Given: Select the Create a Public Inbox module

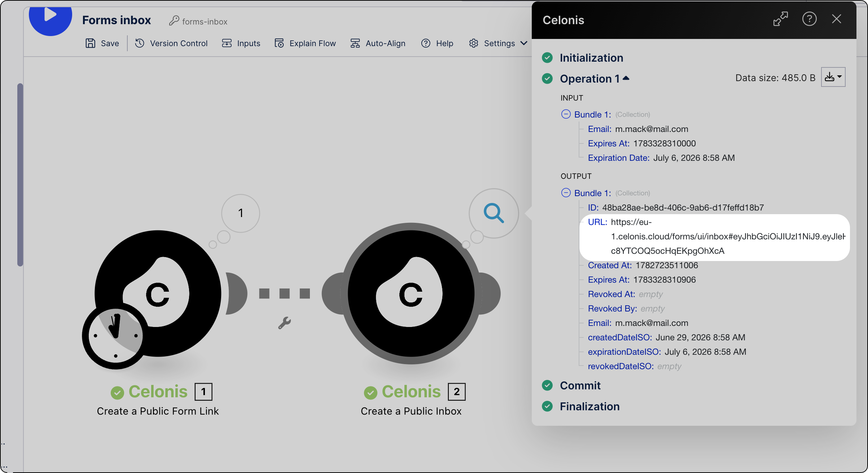Looking at the screenshot, I should (411, 293).
